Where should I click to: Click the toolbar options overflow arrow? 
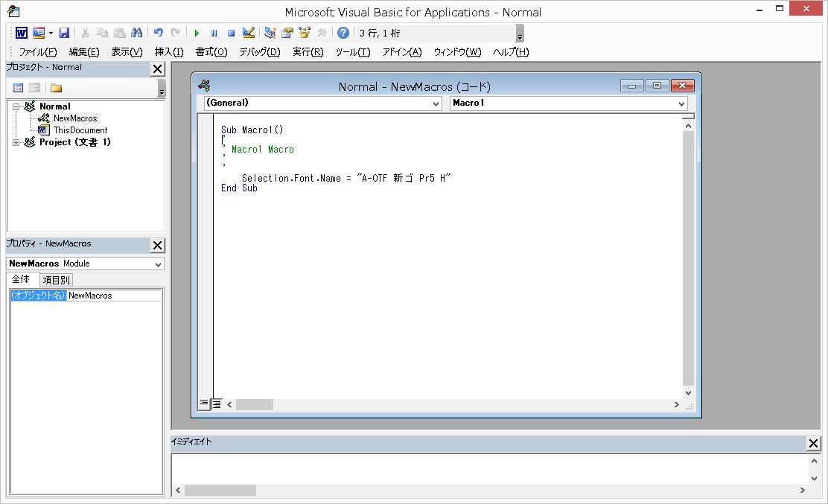coord(520,34)
